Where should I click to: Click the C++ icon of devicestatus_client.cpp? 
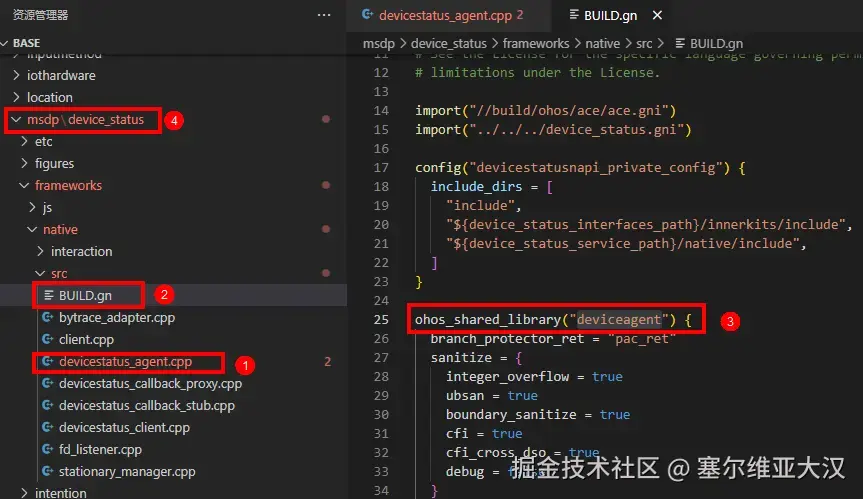point(48,427)
